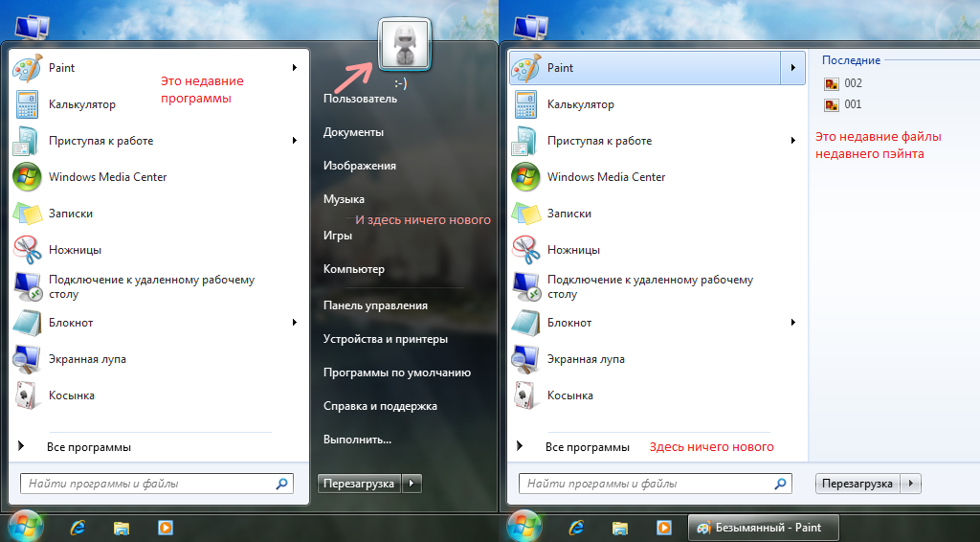Image resolution: width=980 pixels, height=542 pixels.
Task: Click the user account picture at top
Action: tap(404, 44)
